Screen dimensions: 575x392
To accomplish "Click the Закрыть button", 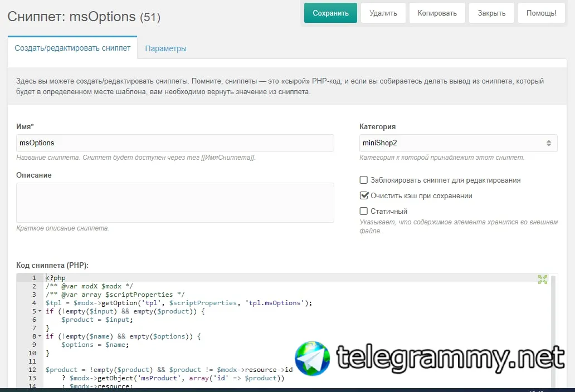I will pyautogui.click(x=491, y=13).
